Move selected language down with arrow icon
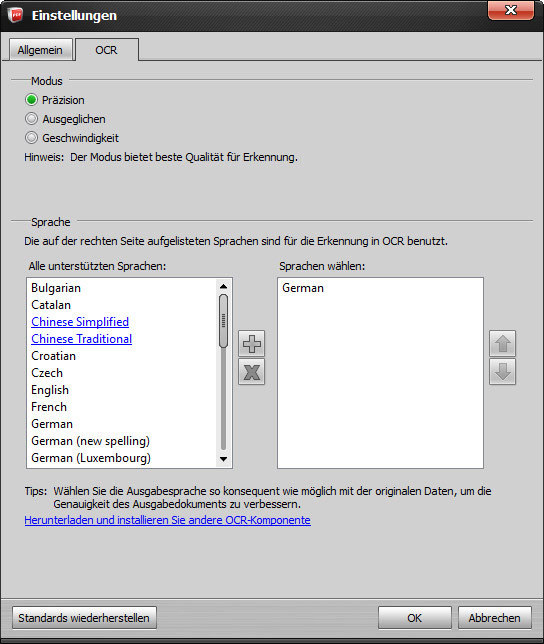 (503, 372)
